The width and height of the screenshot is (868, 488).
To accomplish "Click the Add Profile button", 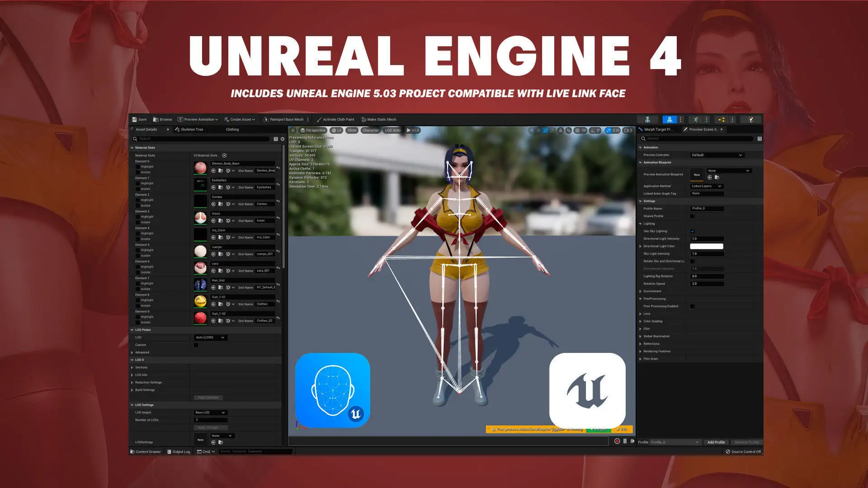I will click(x=716, y=442).
